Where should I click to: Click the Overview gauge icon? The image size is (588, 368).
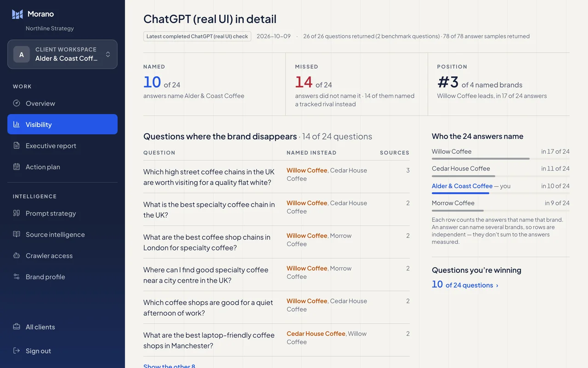click(x=17, y=103)
